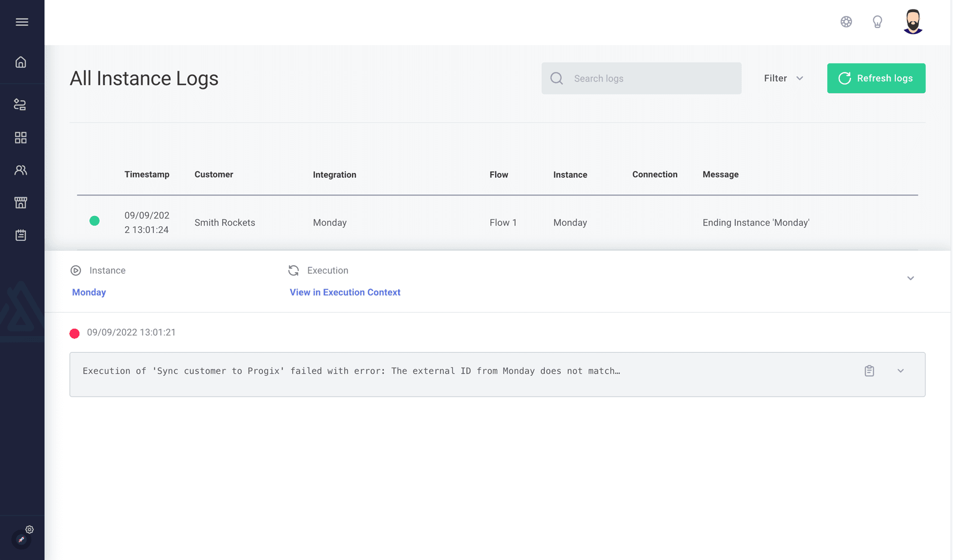
Task: Open the Components grid icon
Action: pos(21,138)
